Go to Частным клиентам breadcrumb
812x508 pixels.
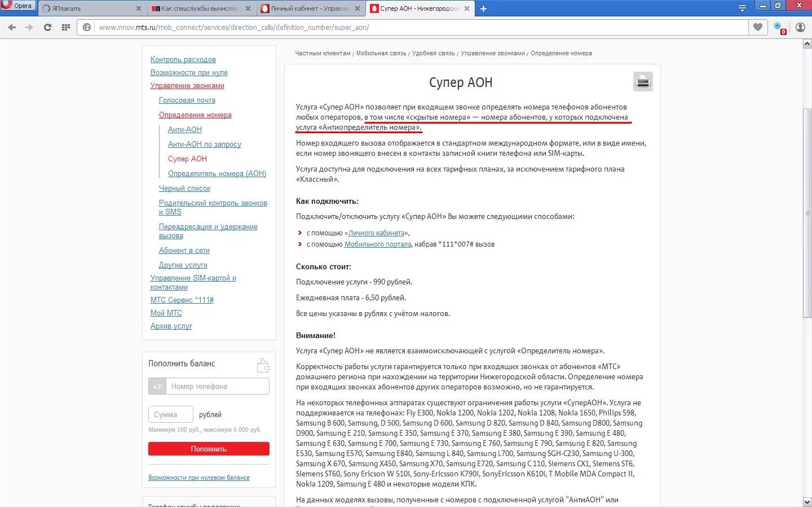click(323, 53)
